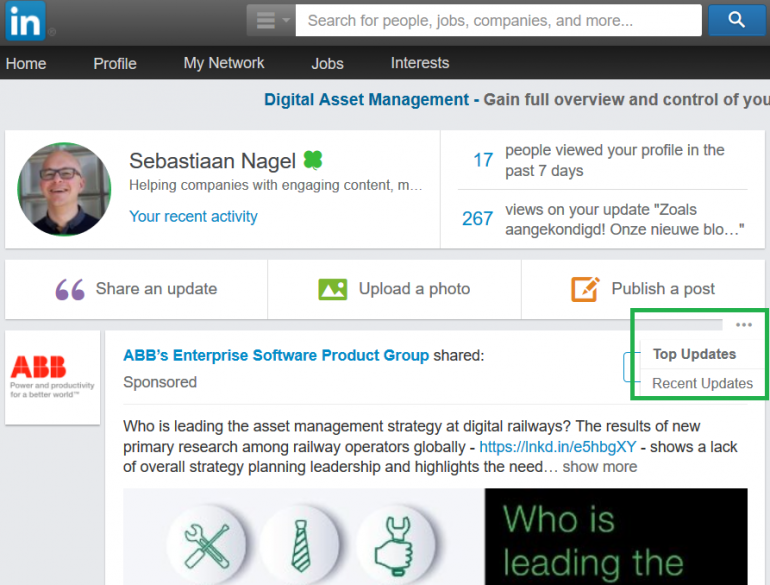Viewport: 770px width, 585px height.
Task: Open the three-dots feed sort menu
Action: pyautogui.click(x=744, y=325)
